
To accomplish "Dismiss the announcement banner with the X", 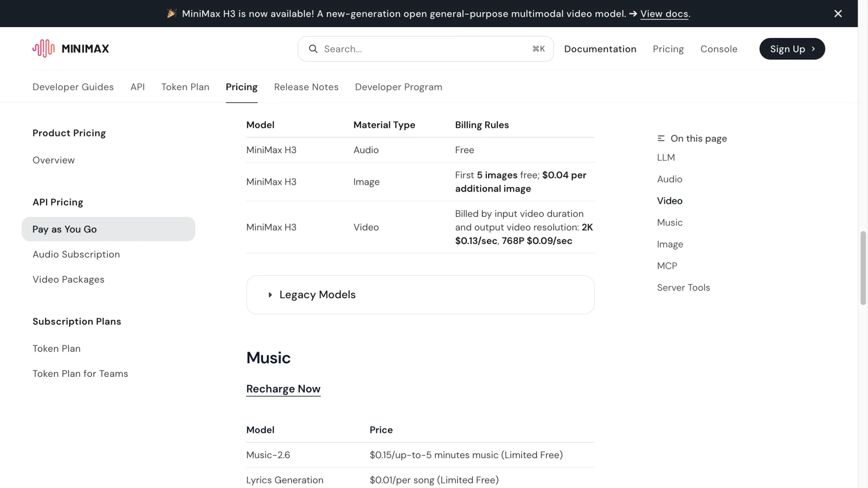I will [x=838, y=14].
